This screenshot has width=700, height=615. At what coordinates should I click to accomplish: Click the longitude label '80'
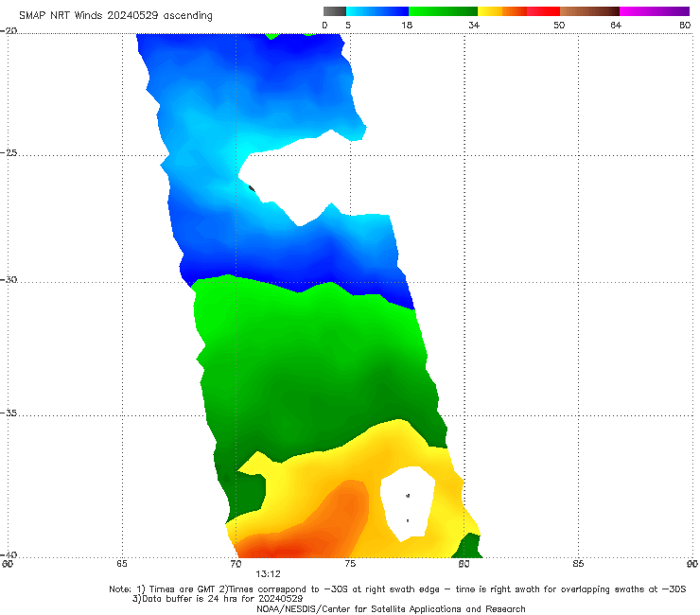pos(464,564)
